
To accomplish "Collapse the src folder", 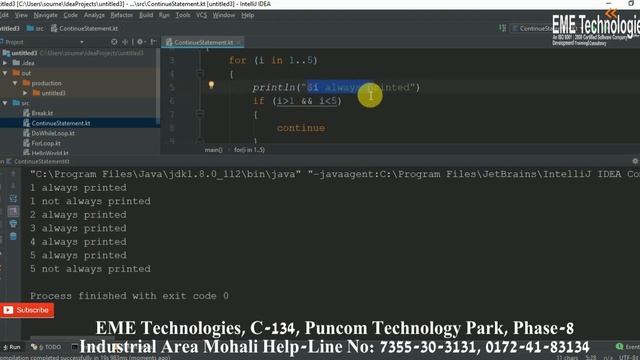I will pyautogui.click(x=5, y=103).
